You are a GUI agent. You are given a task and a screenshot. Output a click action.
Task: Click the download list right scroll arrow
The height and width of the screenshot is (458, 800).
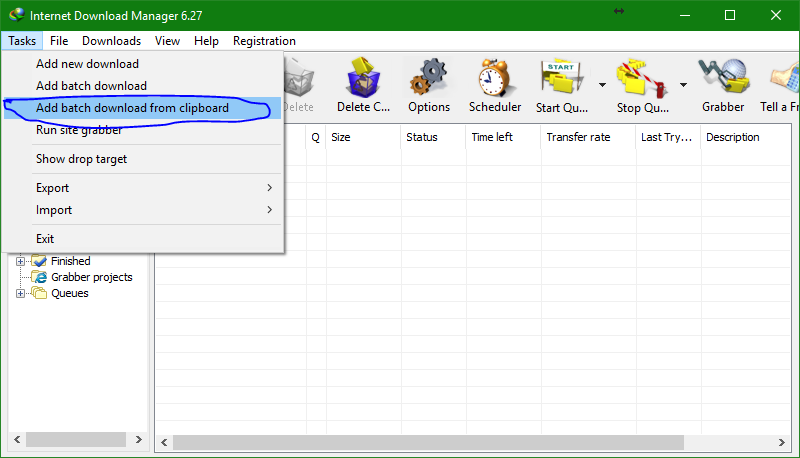click(782, 442)
